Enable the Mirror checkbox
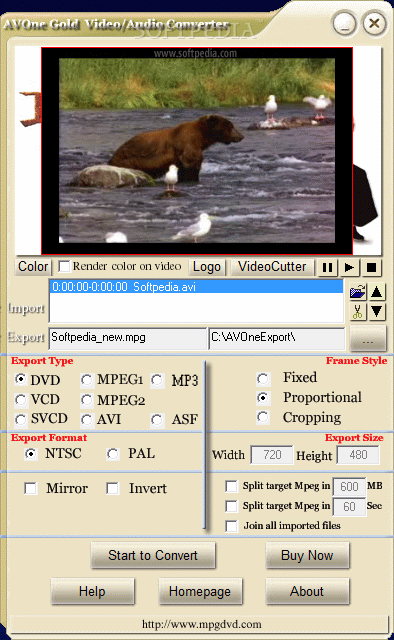 (31, 488)
